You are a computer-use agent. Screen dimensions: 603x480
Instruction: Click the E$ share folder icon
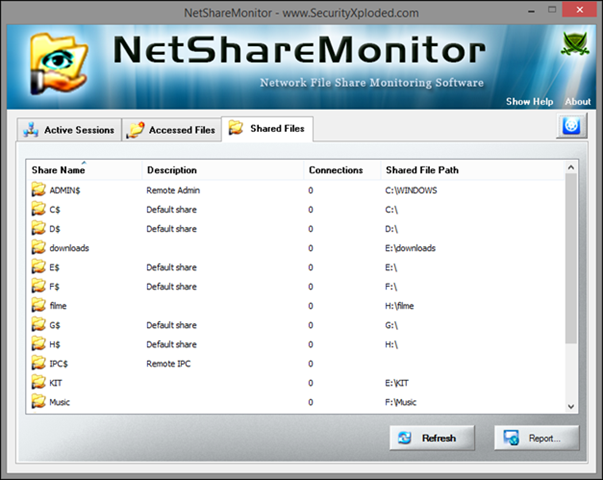[38, 267]
